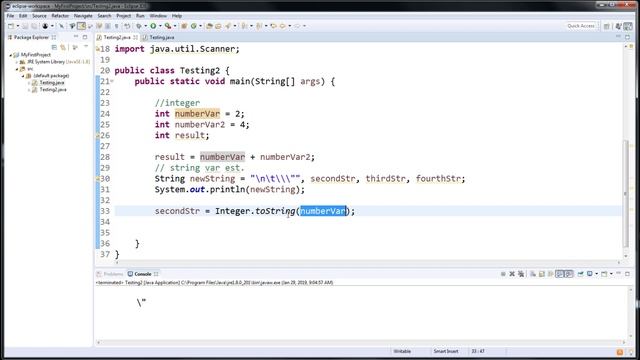Viewport: 640px width, 360px height.
Task: Click the Debug bug toolbar icon
Action: (139, 26)
